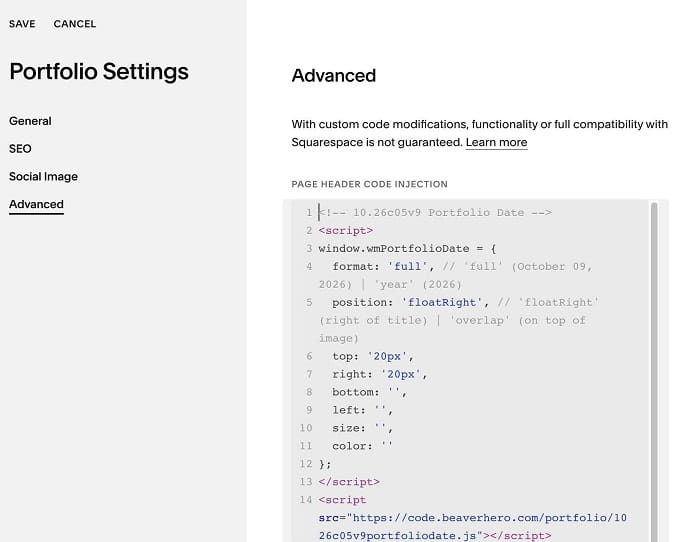This screenshot has height=542, width=700.
Task: Click the 'size:' code line
Action: (x=362, y=428)
